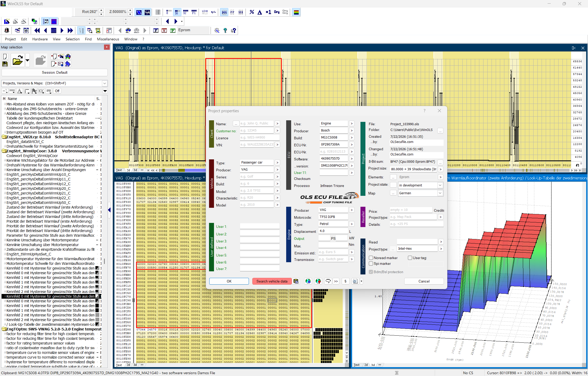Click the § button in dialog
Image resolution: width=588 pixels, height=376 pixels.
tap(345, 281)
